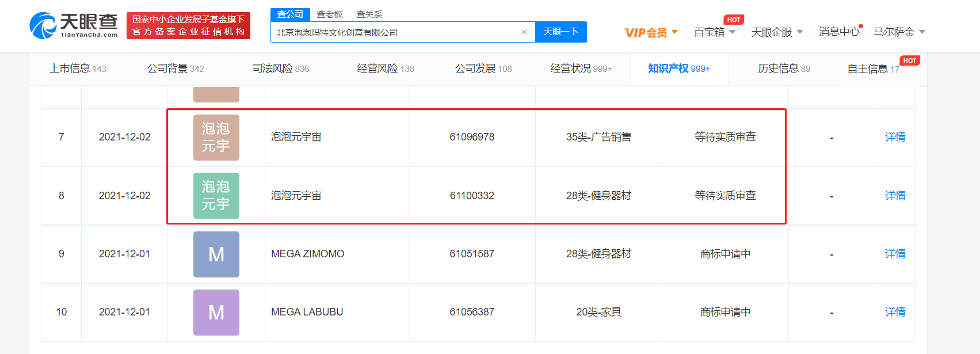The width and height of the screenshot is (980, 354).
Task: Click the HOT badge on 自主信息
Action: [910, 60]
